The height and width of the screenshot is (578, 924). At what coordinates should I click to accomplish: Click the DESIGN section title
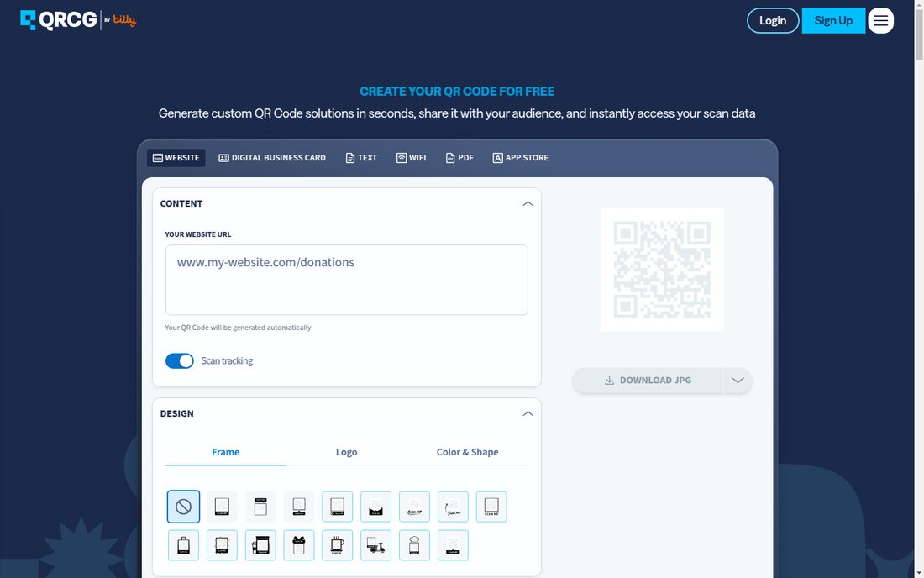coord(176,413)
